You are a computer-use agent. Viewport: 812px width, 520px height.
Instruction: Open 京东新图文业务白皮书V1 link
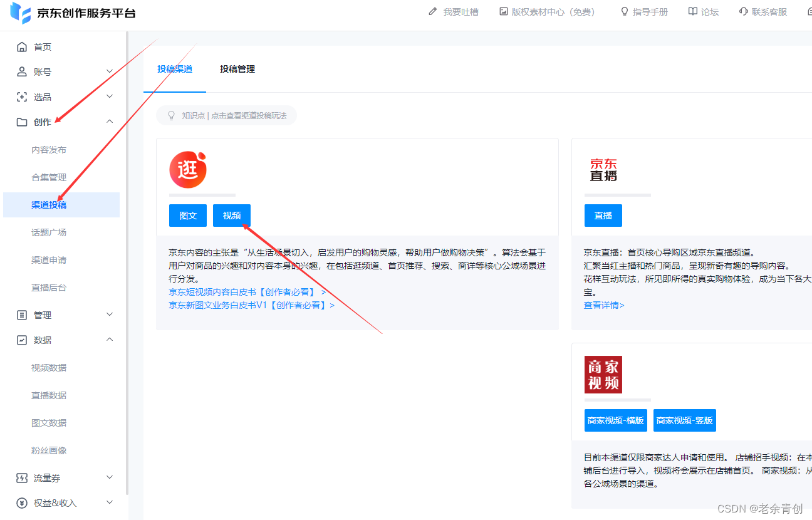point(251,305)
